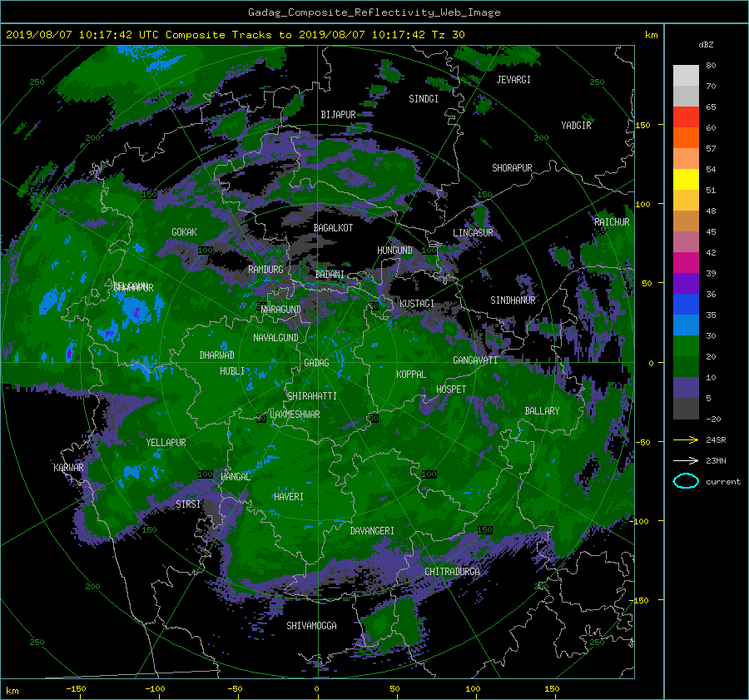This screenshot has height=700, width=749.
Task: Click the SHIRAHATTI city label
Action: (312, 395)
